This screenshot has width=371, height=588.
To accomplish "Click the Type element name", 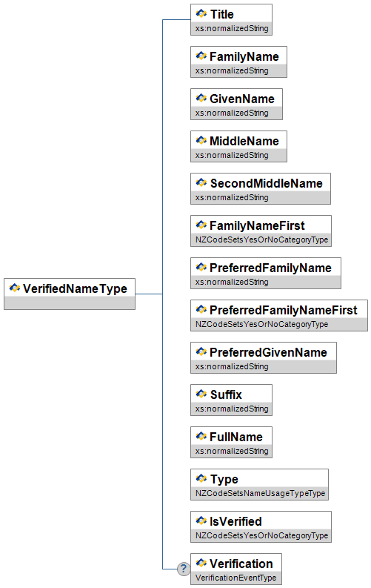I will tap(224, 479).
